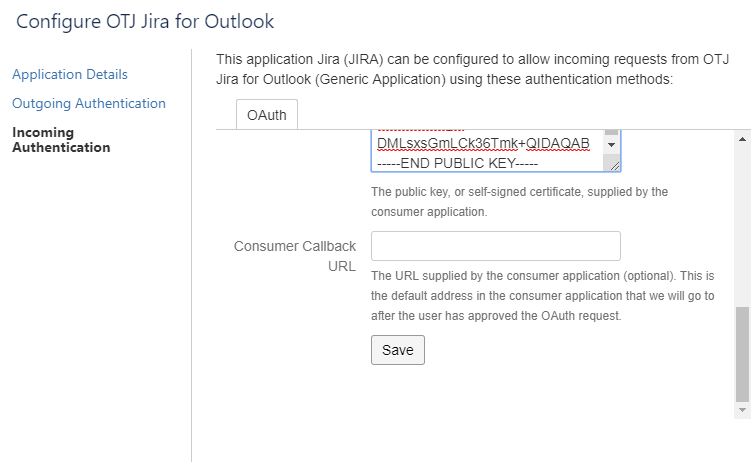Select Incoming Authentication in the sidebar
The image size is (754, 467).
click(61, 140)
